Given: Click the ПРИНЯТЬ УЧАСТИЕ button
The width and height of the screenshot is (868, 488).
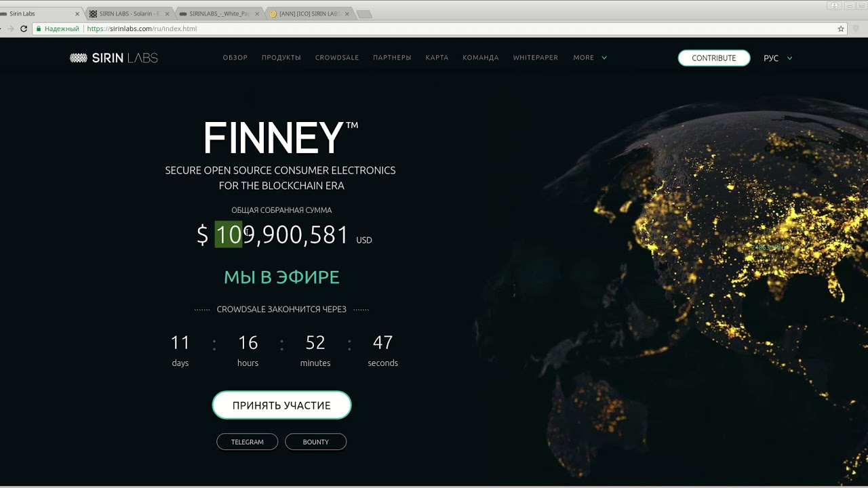Looking at the screenshot, I should coord(281,405).
